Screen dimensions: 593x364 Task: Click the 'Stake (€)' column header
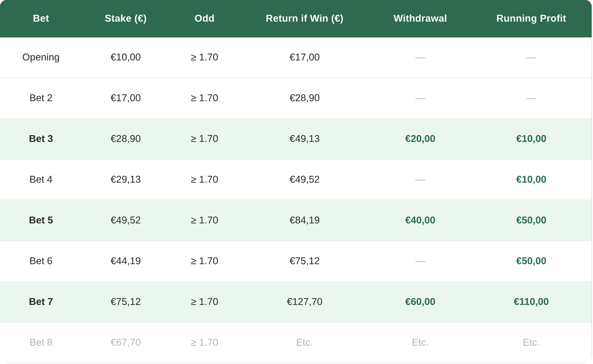coord(126,18)
